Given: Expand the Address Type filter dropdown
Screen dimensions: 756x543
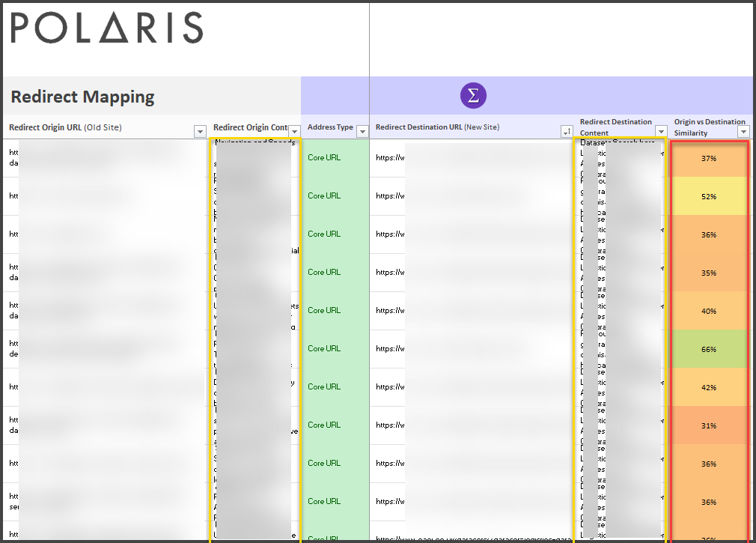Looking at the screenshot, I should coord(362,132).
